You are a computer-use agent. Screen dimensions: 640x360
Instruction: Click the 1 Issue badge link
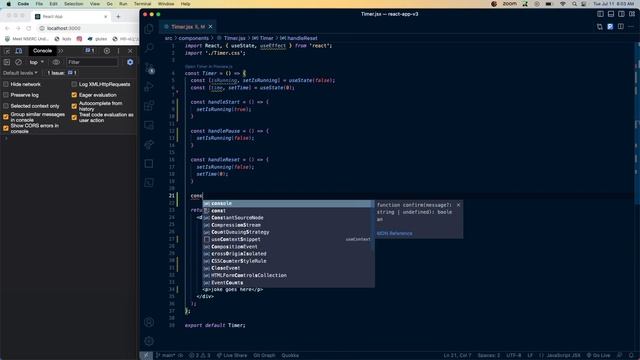point(62,73)
